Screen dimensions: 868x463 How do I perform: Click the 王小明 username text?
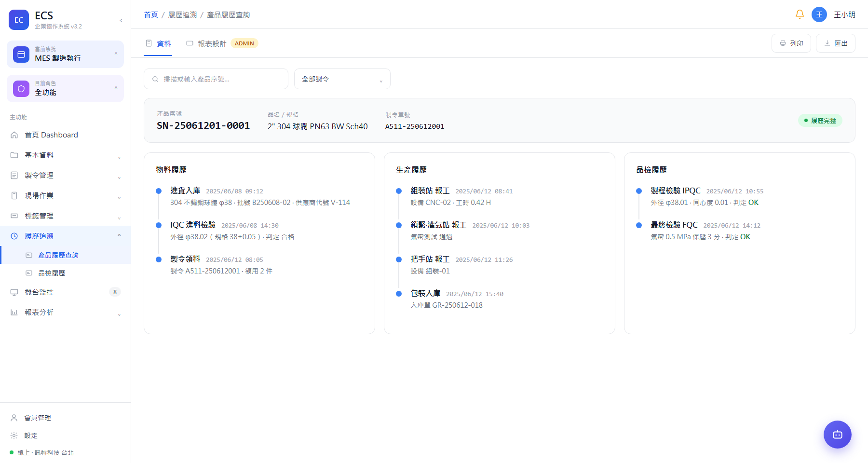point(844,15)
